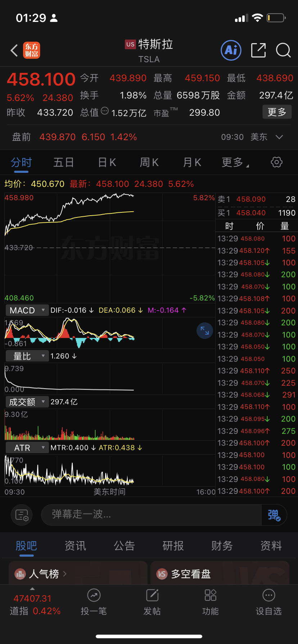Screen dimensions: 298x644
Task: Expand the 道指 index bar arrow
Action: pos(32,589)
